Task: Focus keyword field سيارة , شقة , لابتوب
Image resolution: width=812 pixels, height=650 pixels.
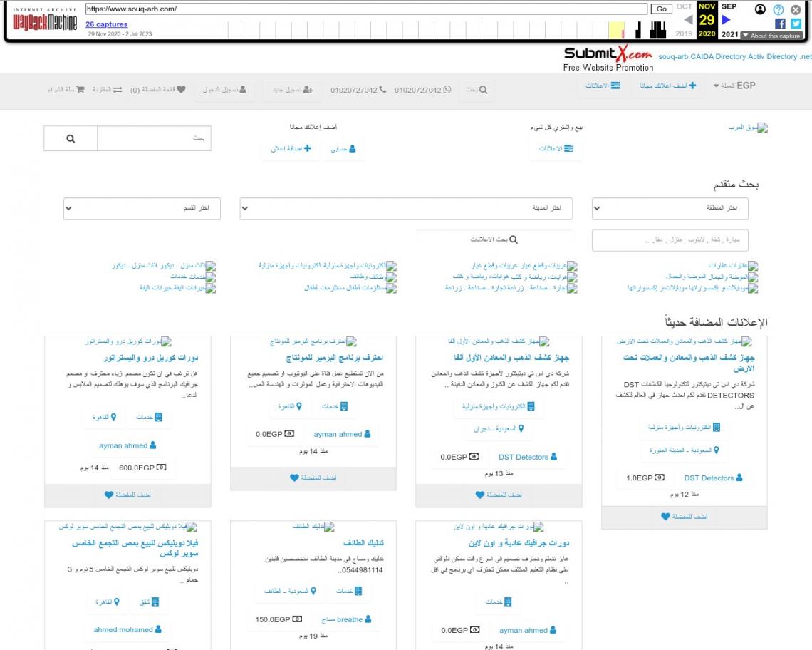Action: tap(670, 240)
